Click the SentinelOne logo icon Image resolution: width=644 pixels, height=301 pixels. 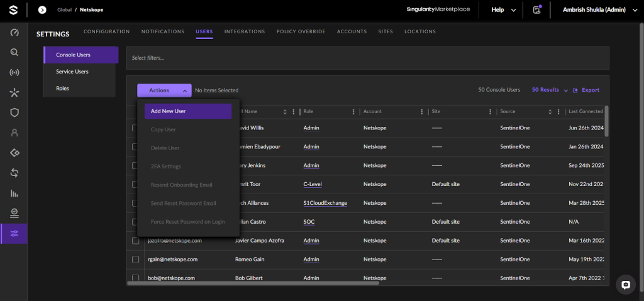(x=14, y=9)
